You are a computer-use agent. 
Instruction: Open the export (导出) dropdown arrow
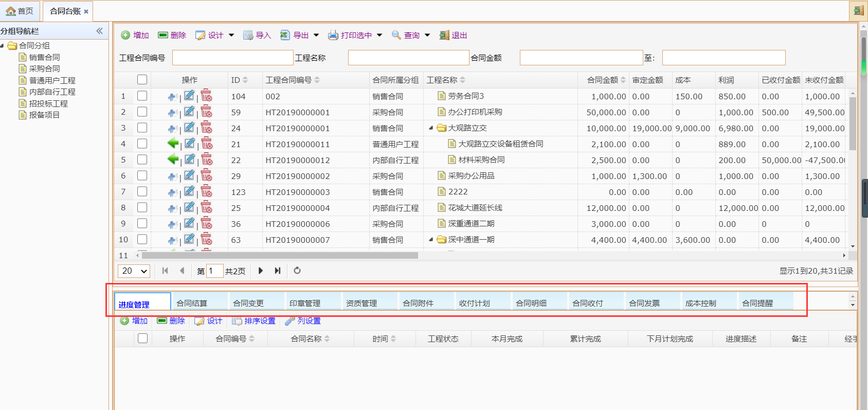(x=316, y=35)
